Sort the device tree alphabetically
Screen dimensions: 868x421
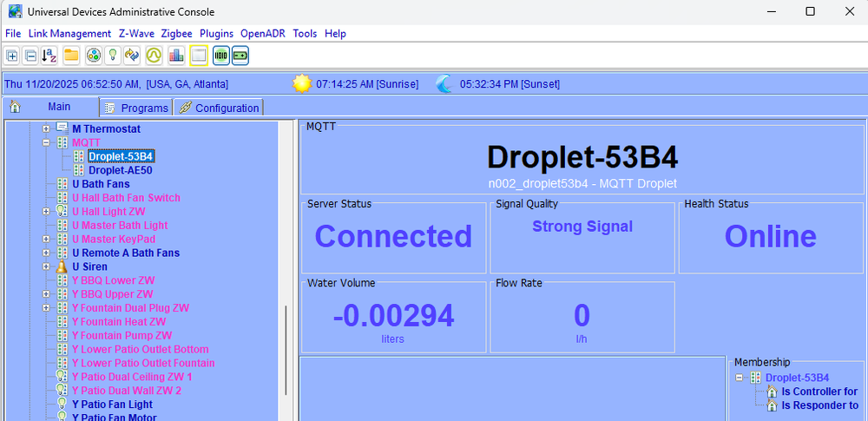pos(49,56)
